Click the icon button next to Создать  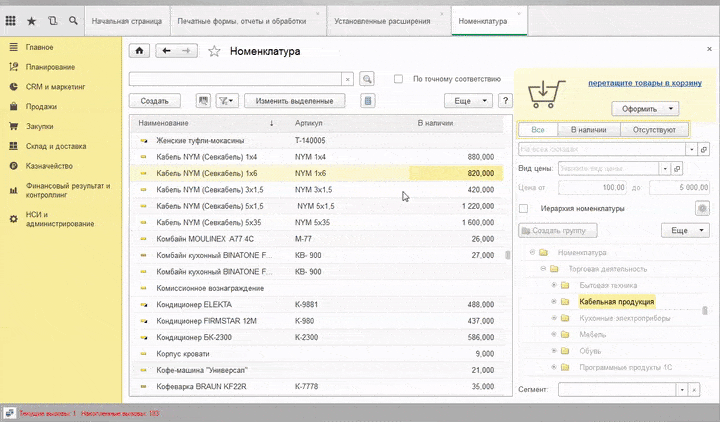(203, 101)
